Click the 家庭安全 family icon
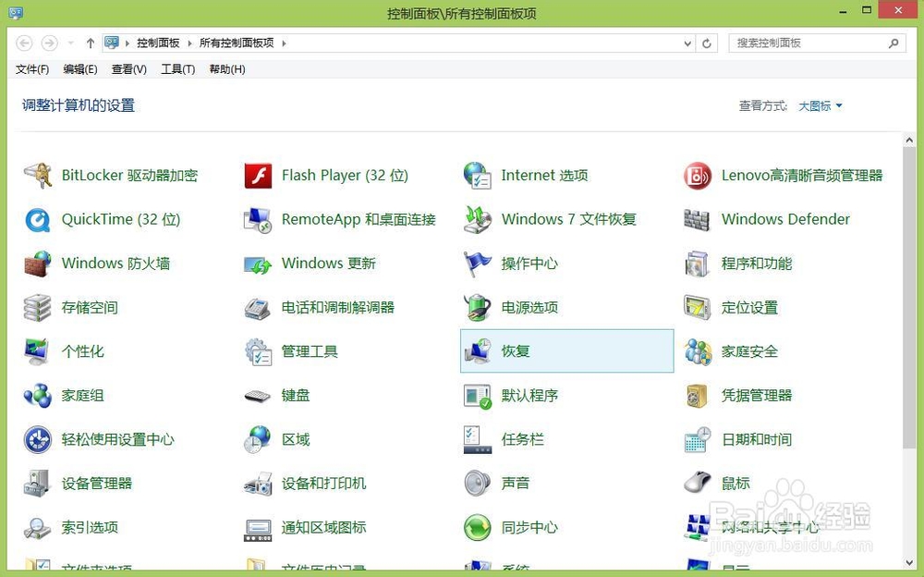 tap(697, 351)
